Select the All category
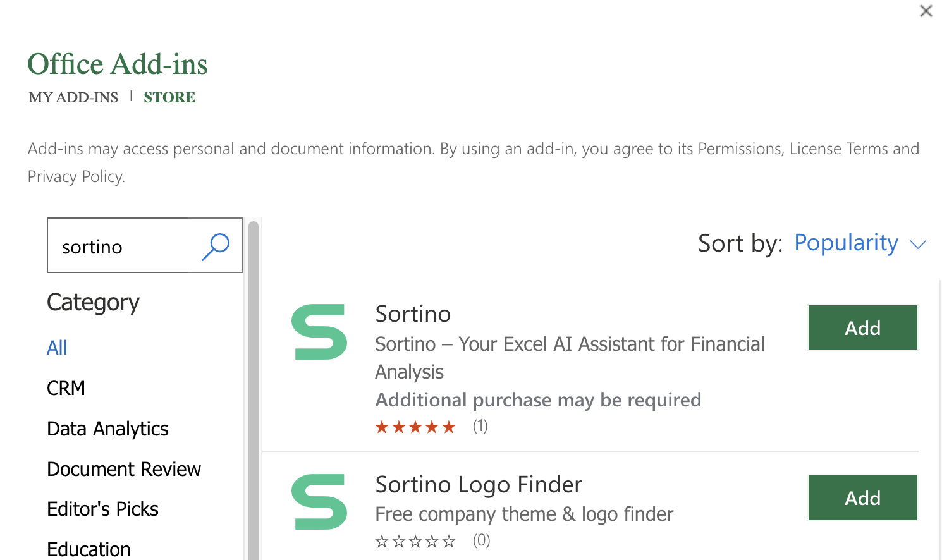 point(57,348)
